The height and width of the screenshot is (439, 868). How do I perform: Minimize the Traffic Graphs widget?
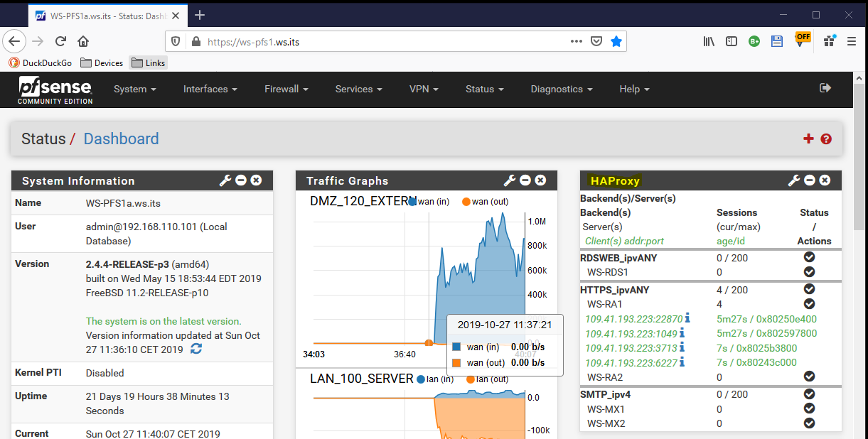pos(525,180)
